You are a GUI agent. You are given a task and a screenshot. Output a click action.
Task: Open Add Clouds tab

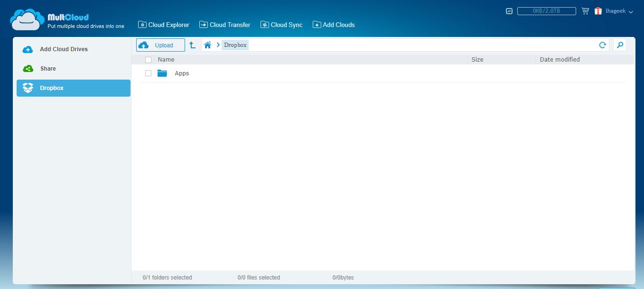click(x=334, y=25)
